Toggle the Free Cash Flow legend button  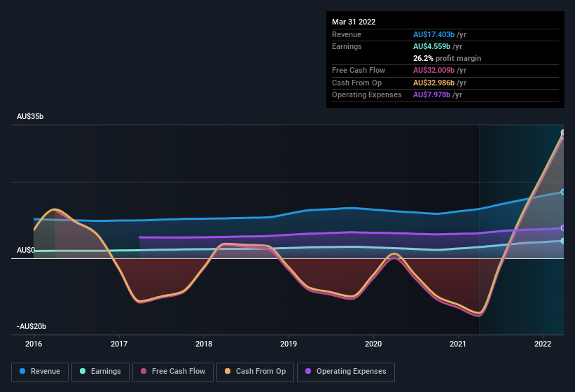pyautogui.click(x=173, y=372)
